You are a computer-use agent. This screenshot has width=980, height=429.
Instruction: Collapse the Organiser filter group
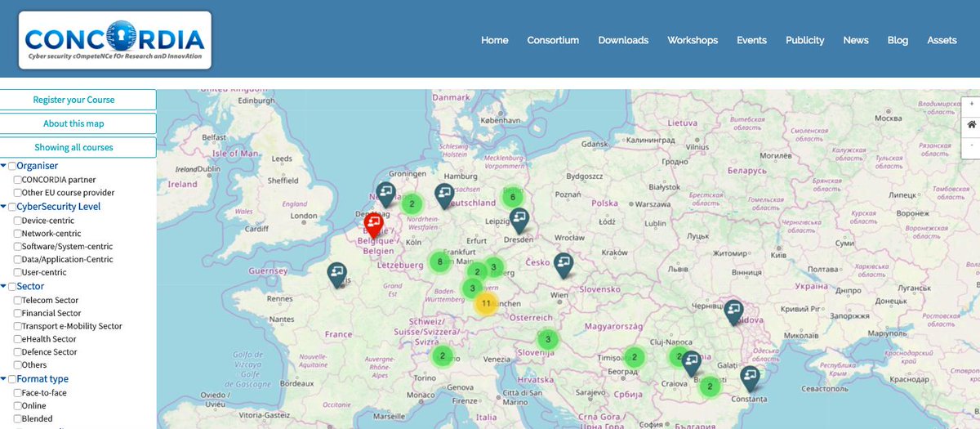click(x=3, y=166)
